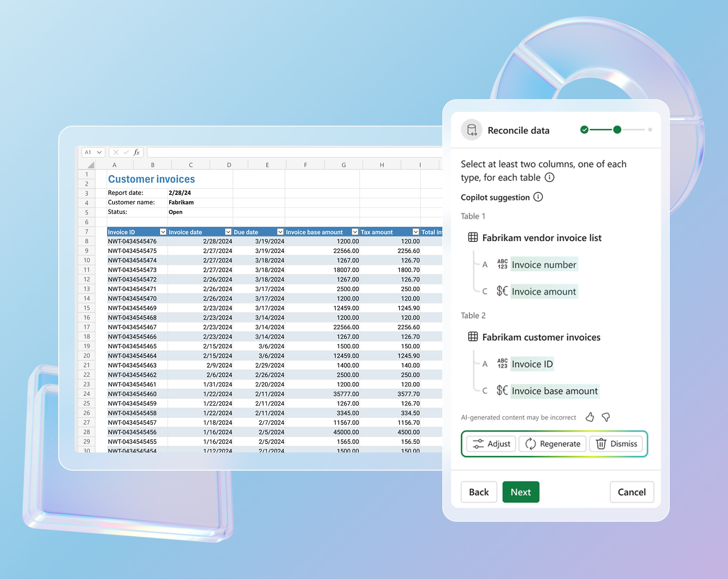Click the table icon beside Fabrikam customer invoices
The height and width of the screenshot is (579, 728).
tap(472, 337)
